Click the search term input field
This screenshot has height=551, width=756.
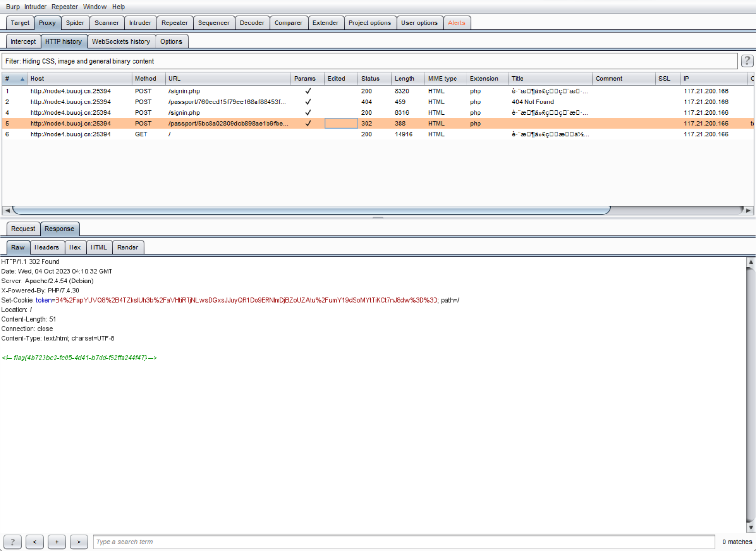[403, 542]
